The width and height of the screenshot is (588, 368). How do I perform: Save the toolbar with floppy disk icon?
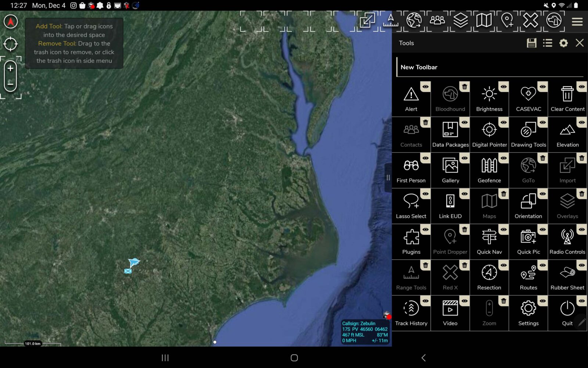(531, 43)
